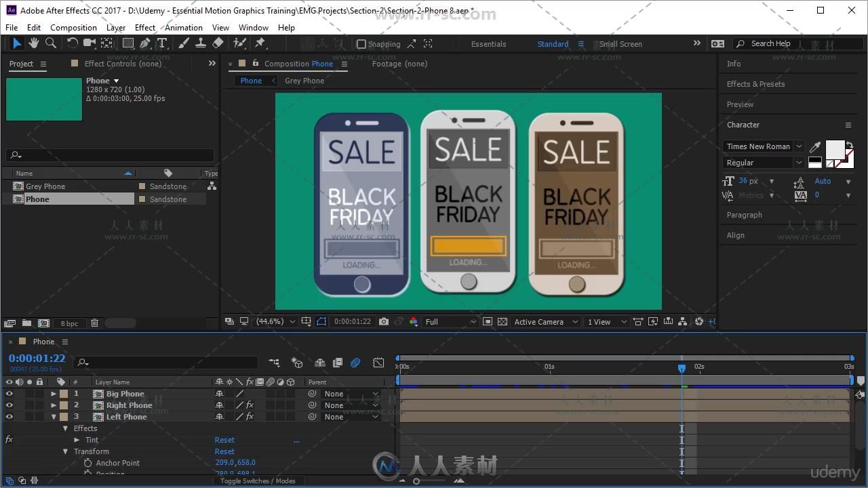
Task: Open the Active Camera view dropdown
Action: [546, 322]
